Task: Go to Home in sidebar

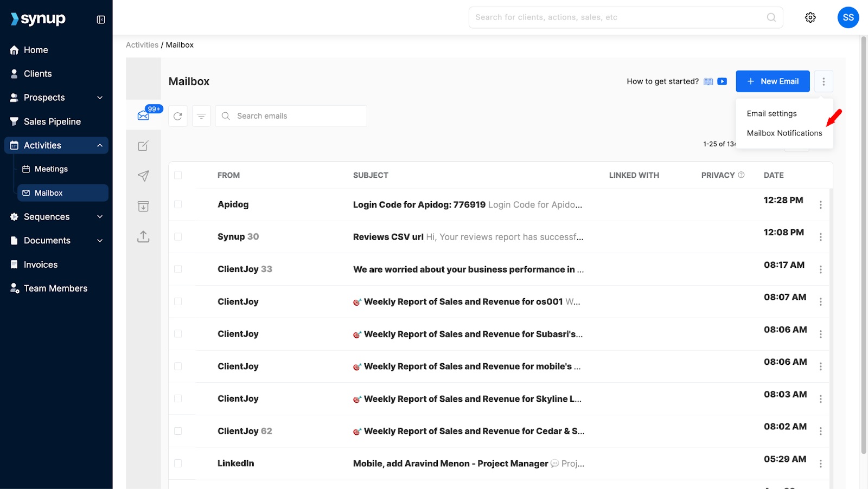Action: [x=56, y=50]
